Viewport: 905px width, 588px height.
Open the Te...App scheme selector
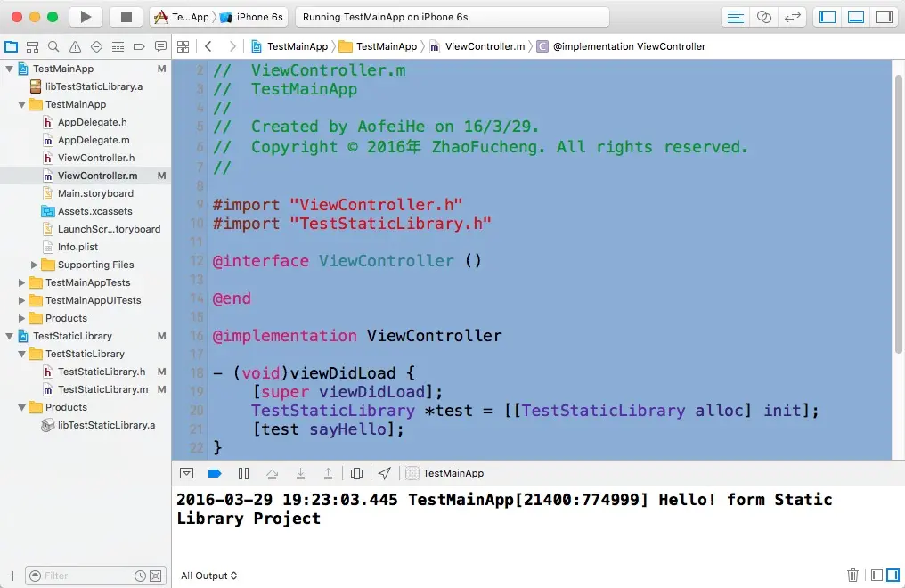coord(181,17)
